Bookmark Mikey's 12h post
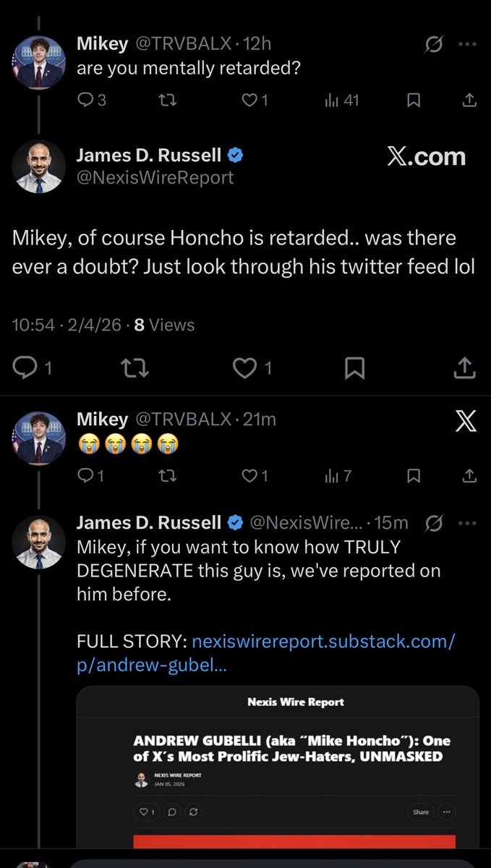This screenshot has width=491, height=868. [x=414, y=101]
